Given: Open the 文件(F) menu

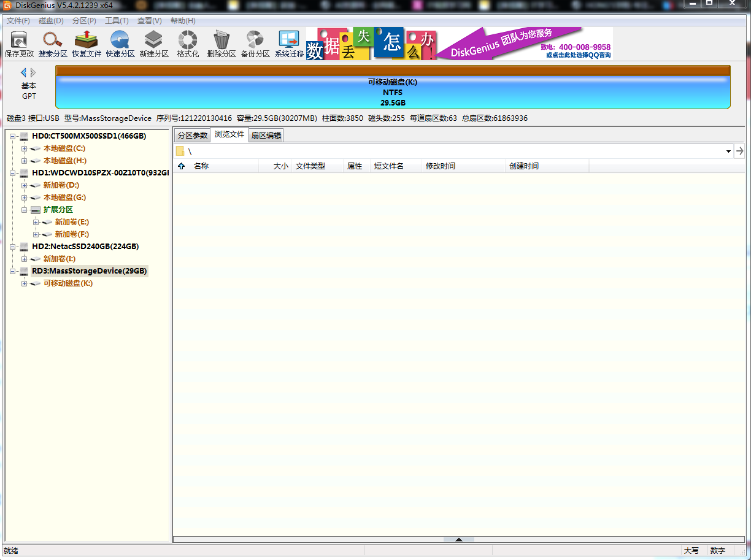Looking at the screenshot, I should point(18,21).
